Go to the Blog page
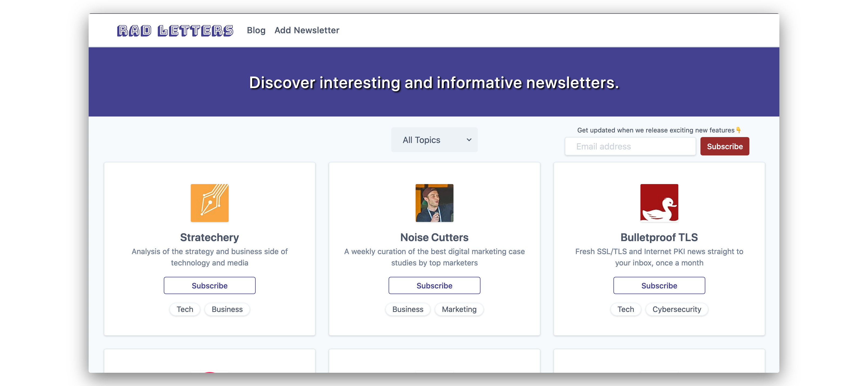 tap(256, 30)
